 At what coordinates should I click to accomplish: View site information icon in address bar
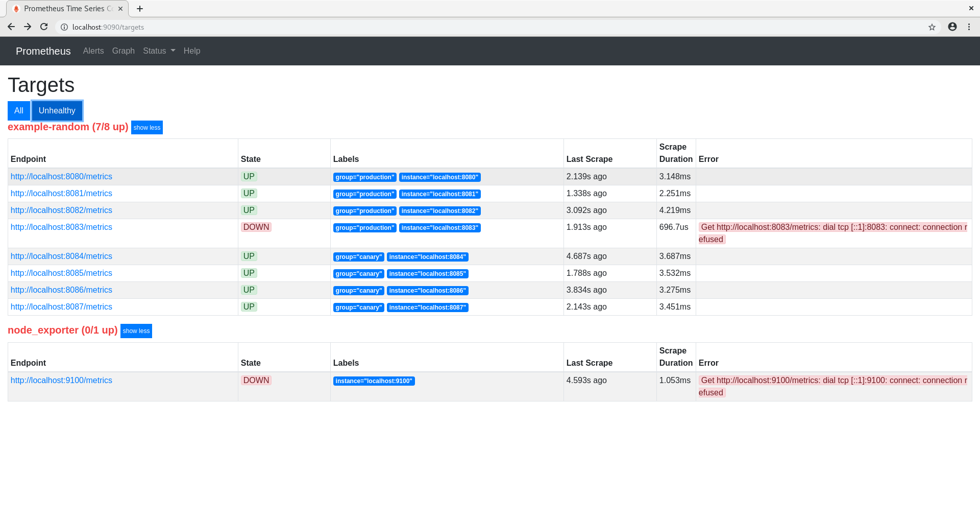point(64,27)
